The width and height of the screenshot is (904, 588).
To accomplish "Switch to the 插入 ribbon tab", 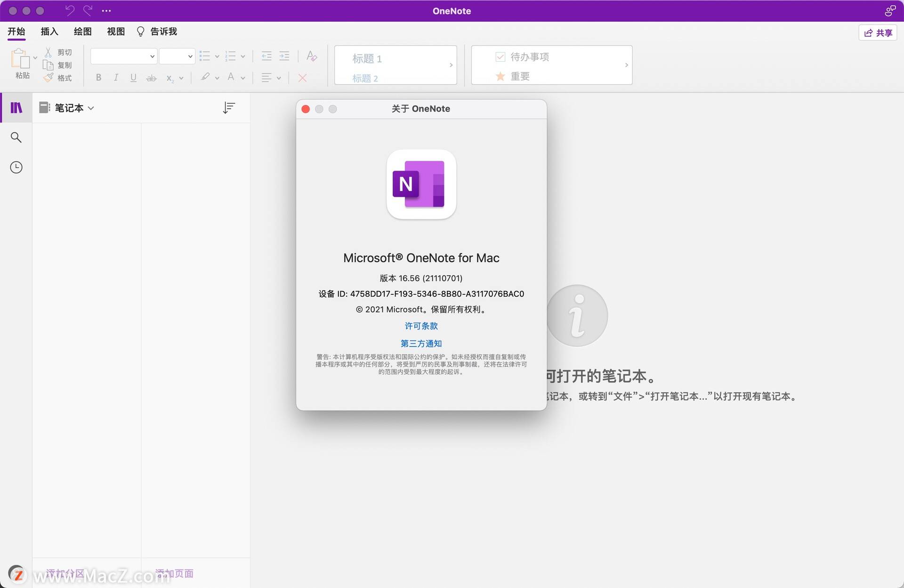I will (49, 31).
